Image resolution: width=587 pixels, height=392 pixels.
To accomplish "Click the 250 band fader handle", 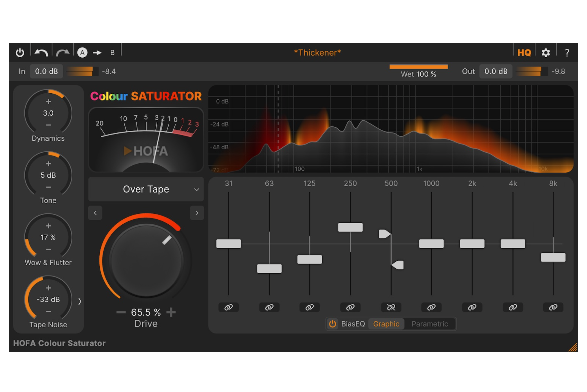I will (350, 227).
